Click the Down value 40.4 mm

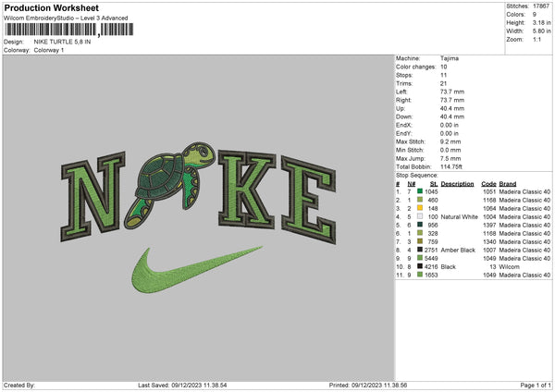pyautogui.click(x=452, y=116)
